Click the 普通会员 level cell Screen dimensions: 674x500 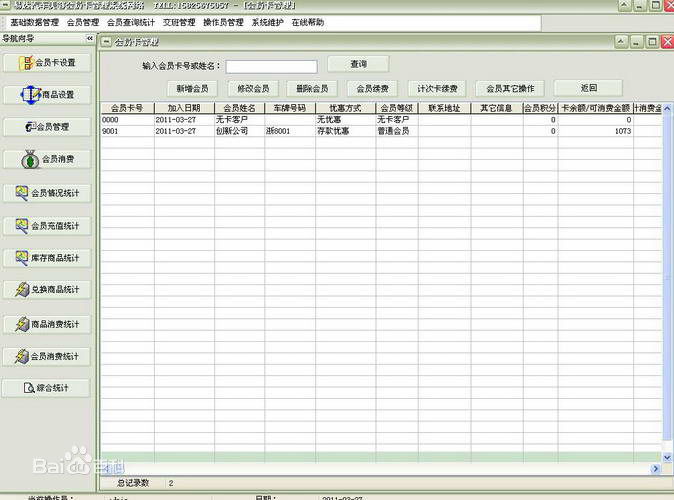(397, 131)
